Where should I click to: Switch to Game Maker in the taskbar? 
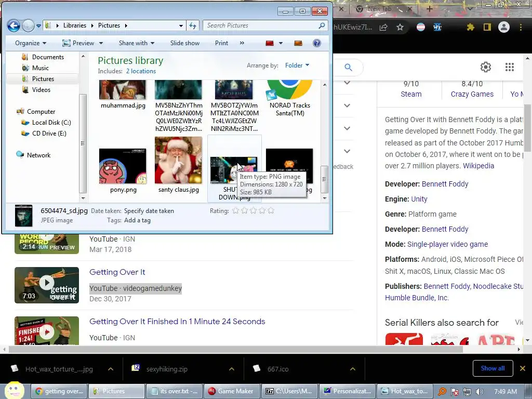(x=231, y=391)
